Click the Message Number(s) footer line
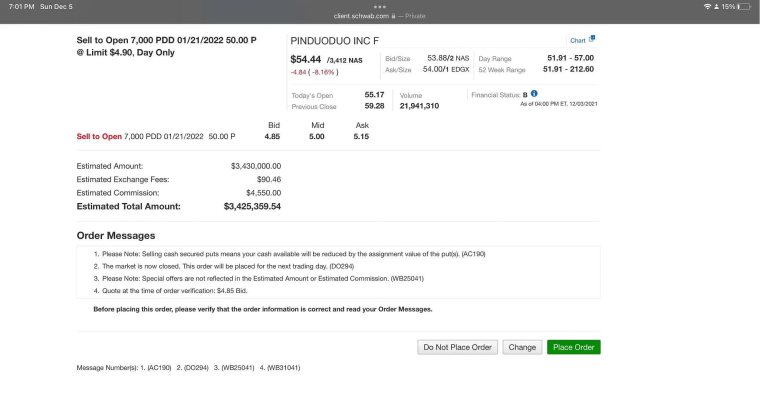This screenshot has width=767, height=413. (x=188, y=367)
